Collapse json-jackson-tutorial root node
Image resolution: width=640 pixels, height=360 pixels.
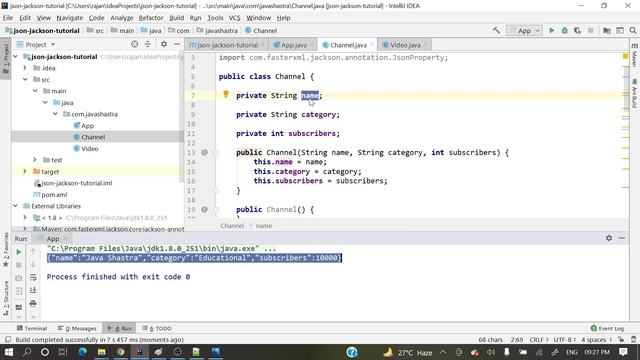(x=16, y=56)
